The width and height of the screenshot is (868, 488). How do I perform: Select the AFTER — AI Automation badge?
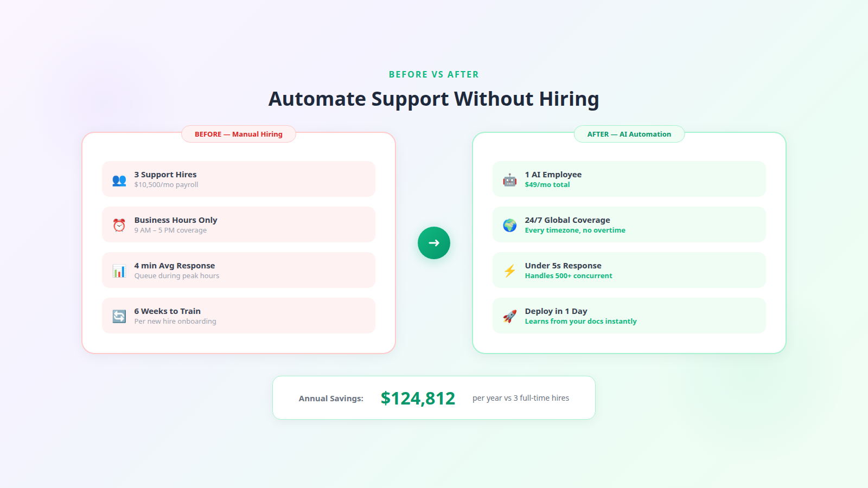click(x=629, y=134)
